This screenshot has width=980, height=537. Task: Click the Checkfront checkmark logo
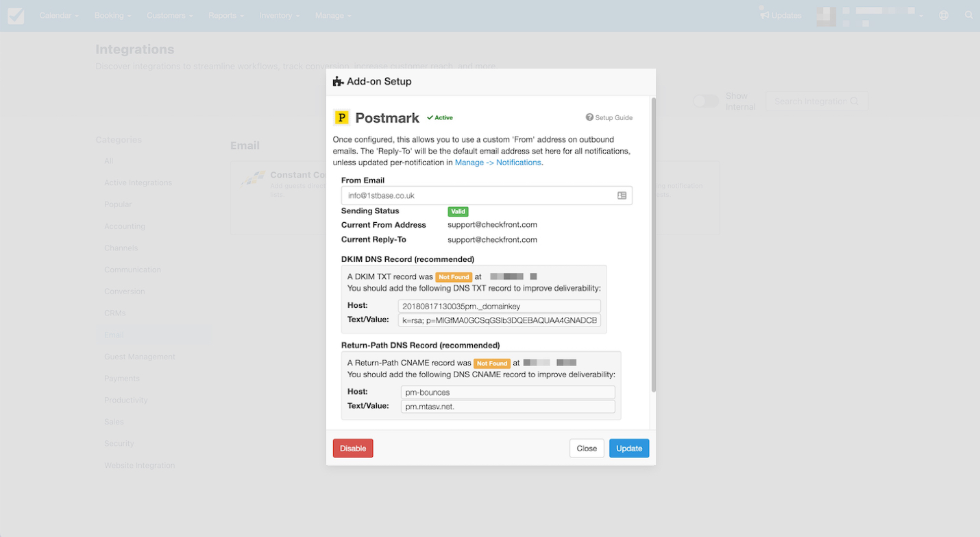pos(16,15)
